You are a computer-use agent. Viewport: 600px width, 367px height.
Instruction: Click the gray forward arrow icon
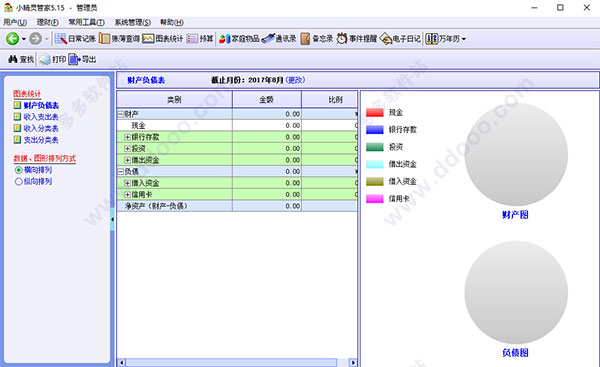point(36,39)
